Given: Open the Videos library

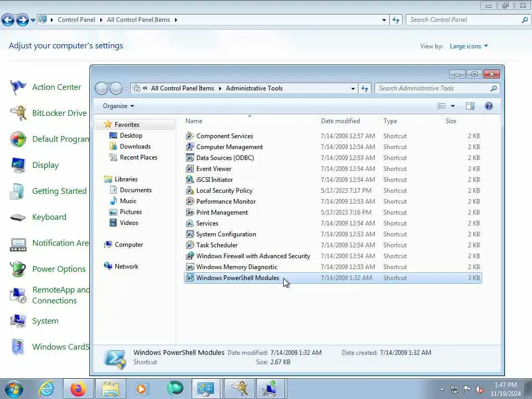Looking at the screenshot, I should coord(129,223).
